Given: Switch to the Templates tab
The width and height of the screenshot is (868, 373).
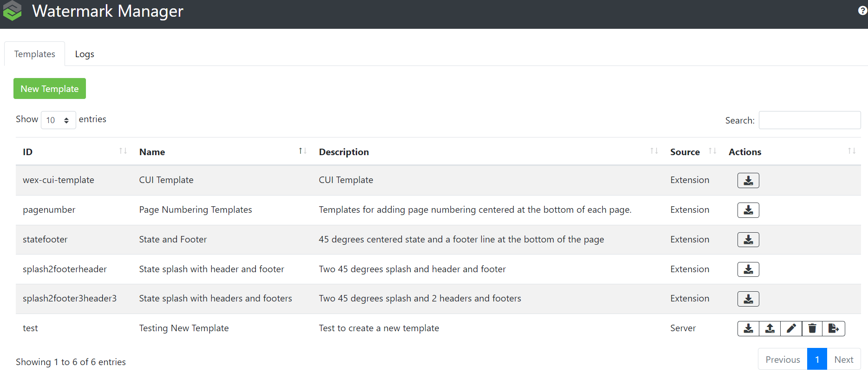Looking at the screenshot, I should click(34, 54).
